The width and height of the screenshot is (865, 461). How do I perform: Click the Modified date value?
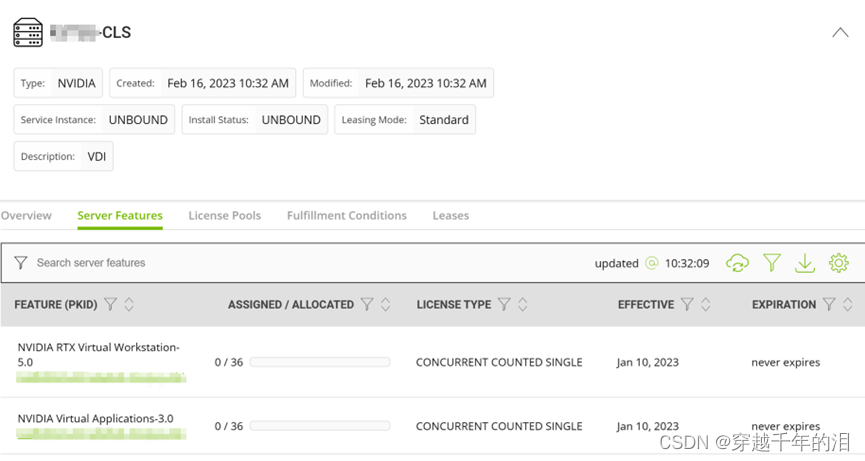[426, 83]
